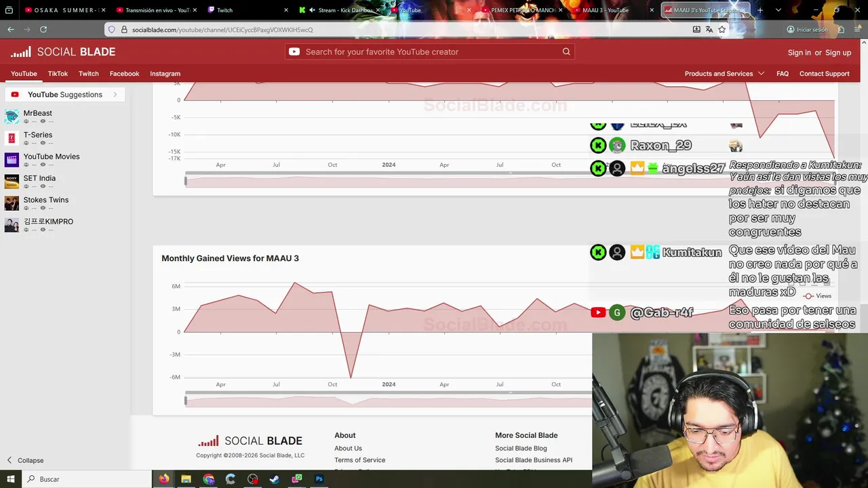Open 김프로KIMPRO suggestion avatar
Screen dimensions: 868x488
[x=12, y=225]
